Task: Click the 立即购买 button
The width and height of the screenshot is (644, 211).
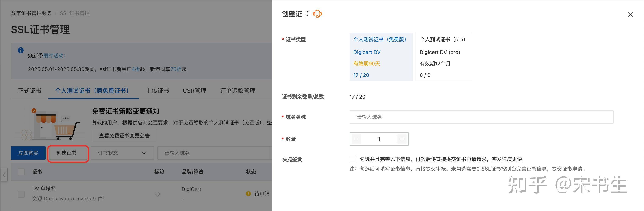Action: pyautogui.click(x=28, y=153)
